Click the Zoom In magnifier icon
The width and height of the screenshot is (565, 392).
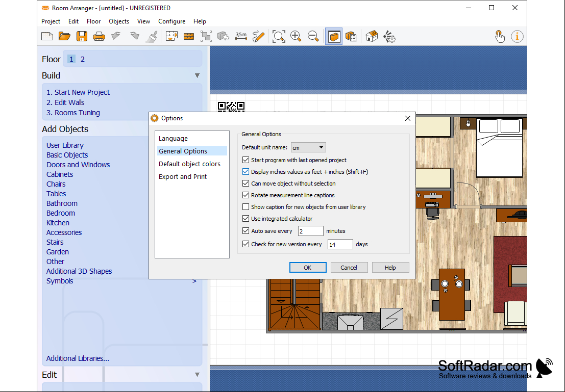click(296, 36)
